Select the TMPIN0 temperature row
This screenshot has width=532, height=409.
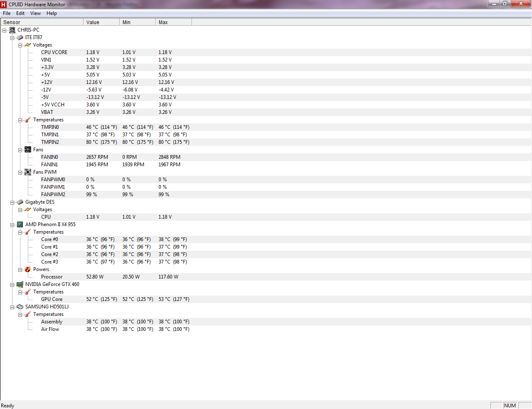(266, 127)
